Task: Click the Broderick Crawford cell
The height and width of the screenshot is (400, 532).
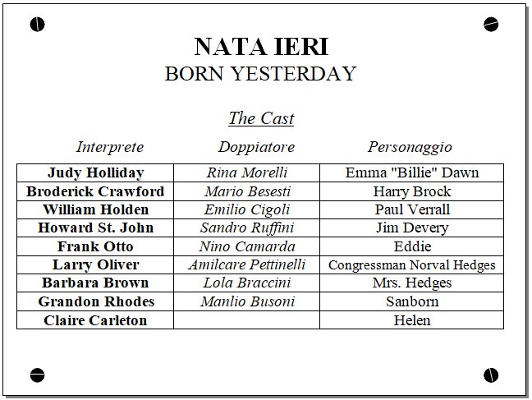Action: (x=95, y=191)
